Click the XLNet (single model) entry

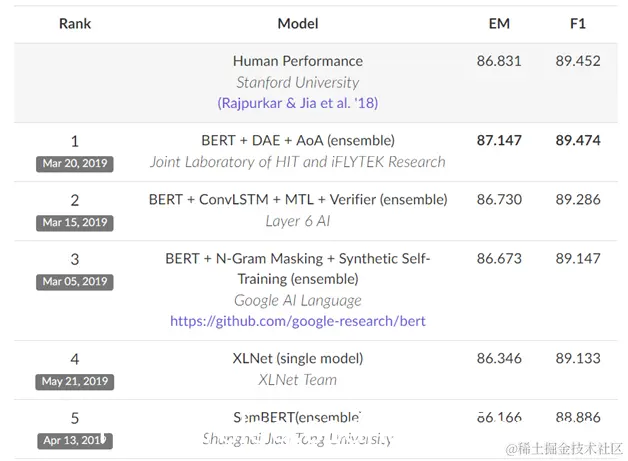[298, 358]
